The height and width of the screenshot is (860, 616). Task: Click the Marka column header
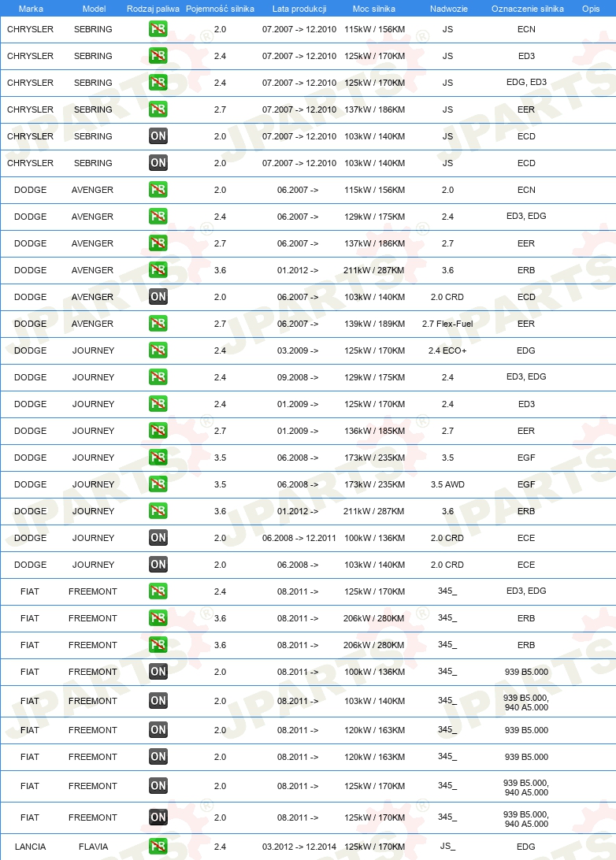pyautogui.click(x=31, y=9)
